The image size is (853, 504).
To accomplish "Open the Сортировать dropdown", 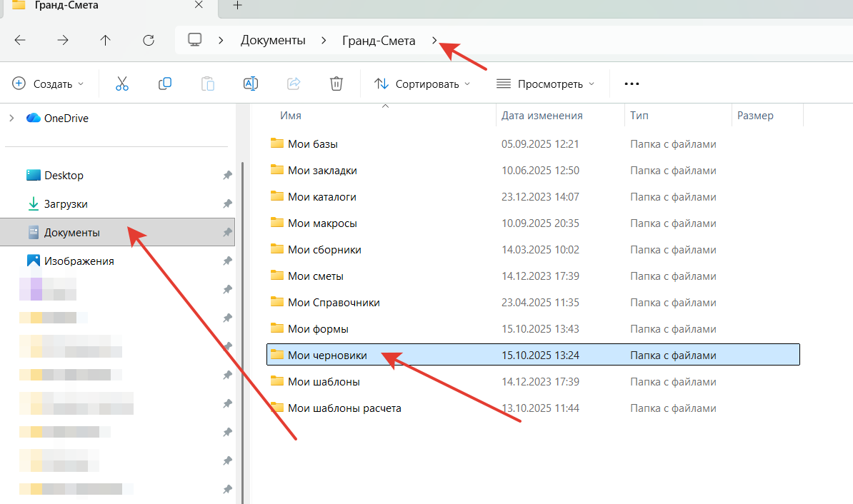I will click(x=422, y=84).
